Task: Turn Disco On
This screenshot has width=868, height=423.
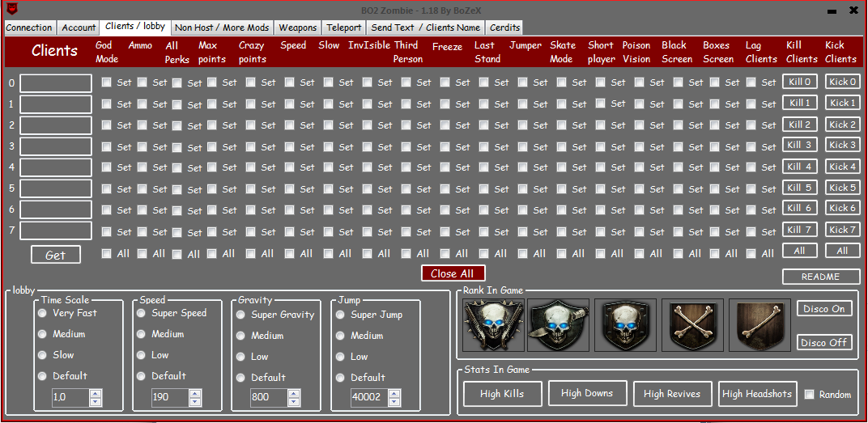Action: coord(824,308)
